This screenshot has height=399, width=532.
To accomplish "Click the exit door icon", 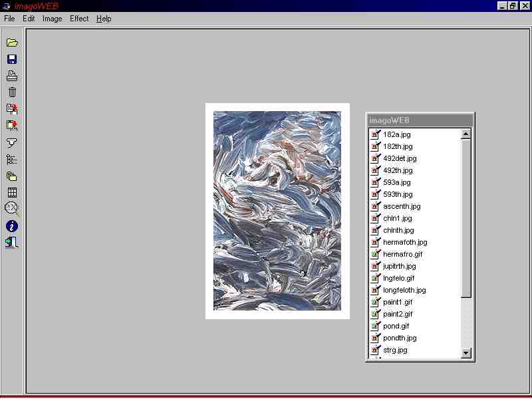I will [12, 243].
